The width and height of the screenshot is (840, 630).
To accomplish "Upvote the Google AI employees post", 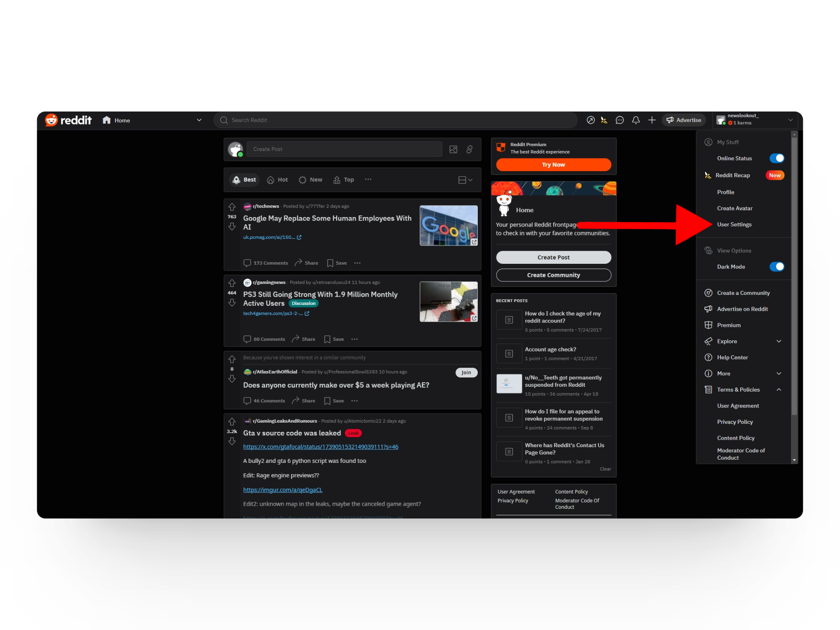I will (x=232, y=207).
